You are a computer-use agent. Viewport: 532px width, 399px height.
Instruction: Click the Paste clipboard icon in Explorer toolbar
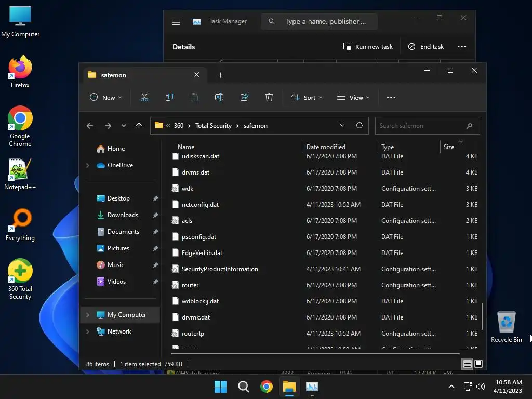[194, 97]
